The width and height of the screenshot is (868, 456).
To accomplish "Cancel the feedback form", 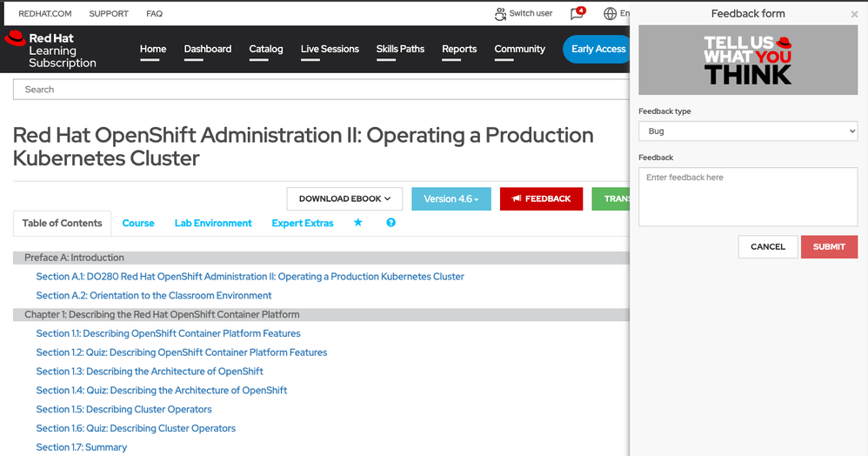I will click(768, 247).
